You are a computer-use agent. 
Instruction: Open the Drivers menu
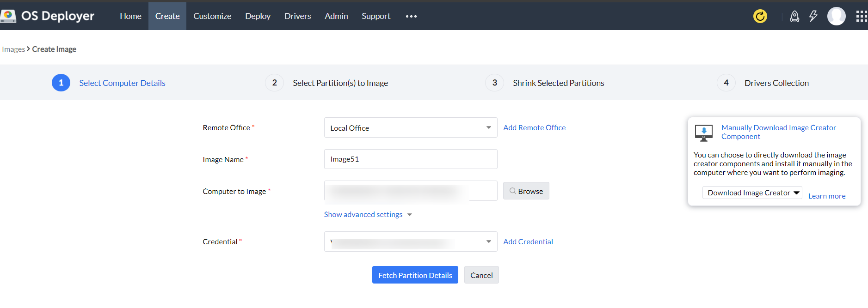[297, 16]
